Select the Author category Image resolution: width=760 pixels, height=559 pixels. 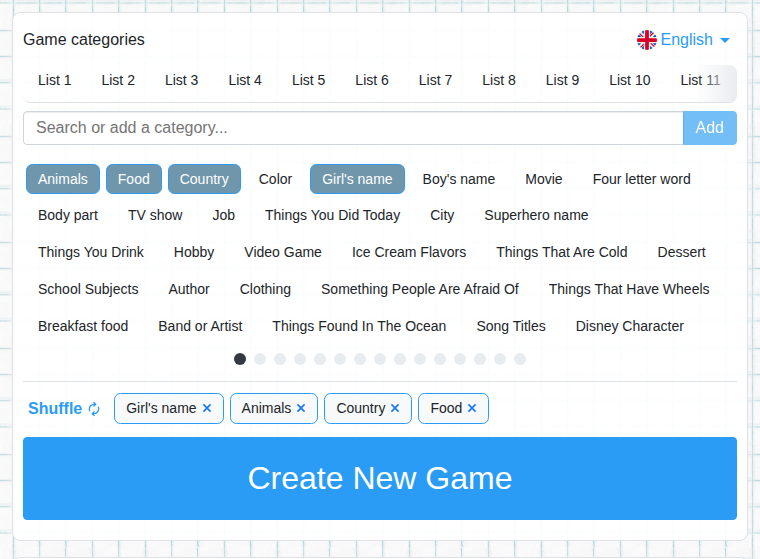(189, 289)
